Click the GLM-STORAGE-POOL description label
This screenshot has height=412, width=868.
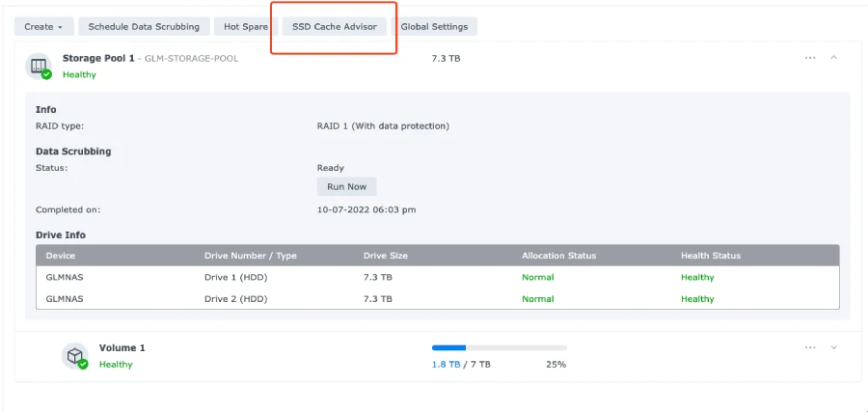(x=192, y=58)
